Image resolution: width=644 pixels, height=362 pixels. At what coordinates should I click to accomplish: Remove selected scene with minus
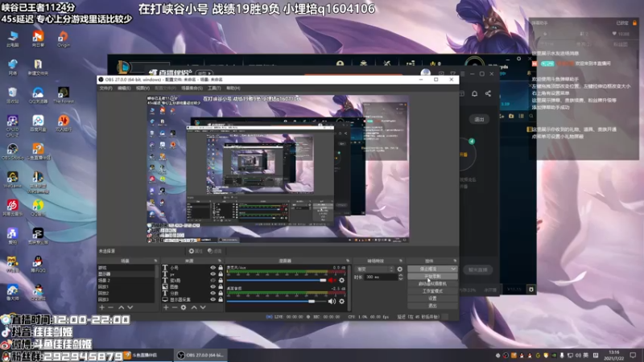point(110,307)
